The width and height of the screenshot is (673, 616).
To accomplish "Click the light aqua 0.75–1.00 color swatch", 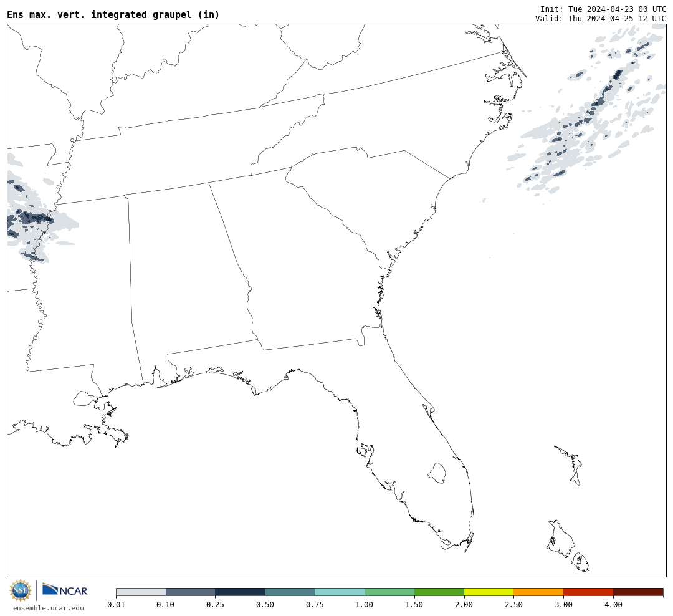I will pyautogui.click(x=340, y=592).
